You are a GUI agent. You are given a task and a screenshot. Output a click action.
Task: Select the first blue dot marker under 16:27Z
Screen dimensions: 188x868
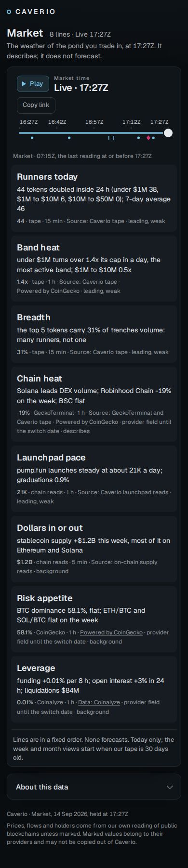tap(32, 138)
